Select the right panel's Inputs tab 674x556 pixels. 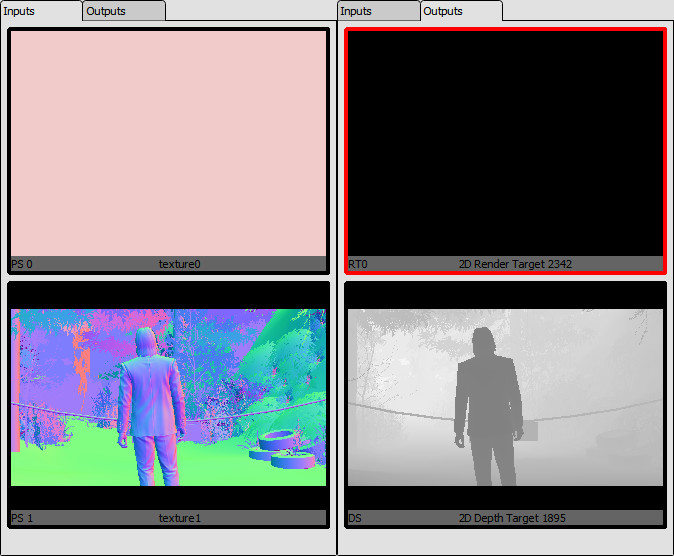(377, 11)
